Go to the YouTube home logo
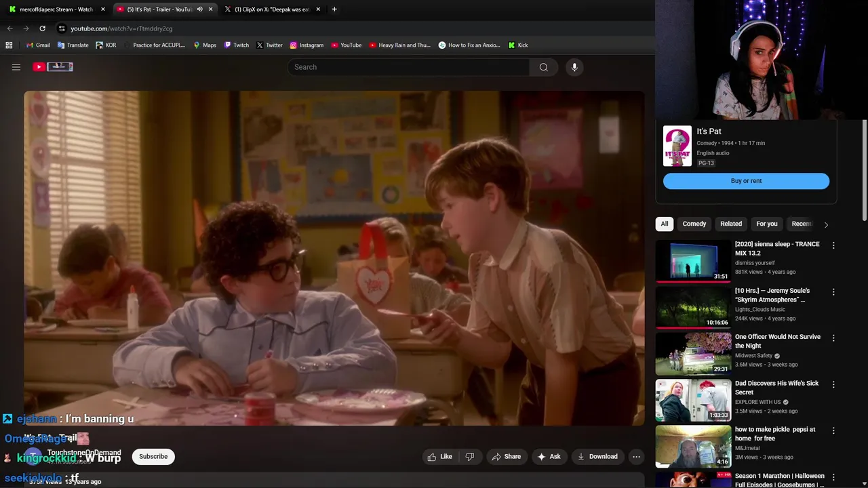Image resolution: width=868 pixels, height=488 pixels. [x=53, y=66]
